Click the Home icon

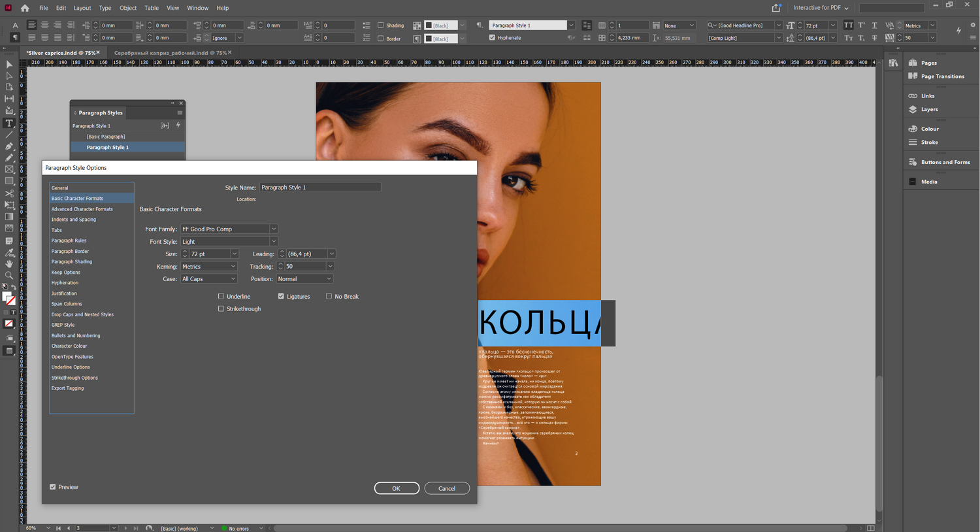(25, 8)
